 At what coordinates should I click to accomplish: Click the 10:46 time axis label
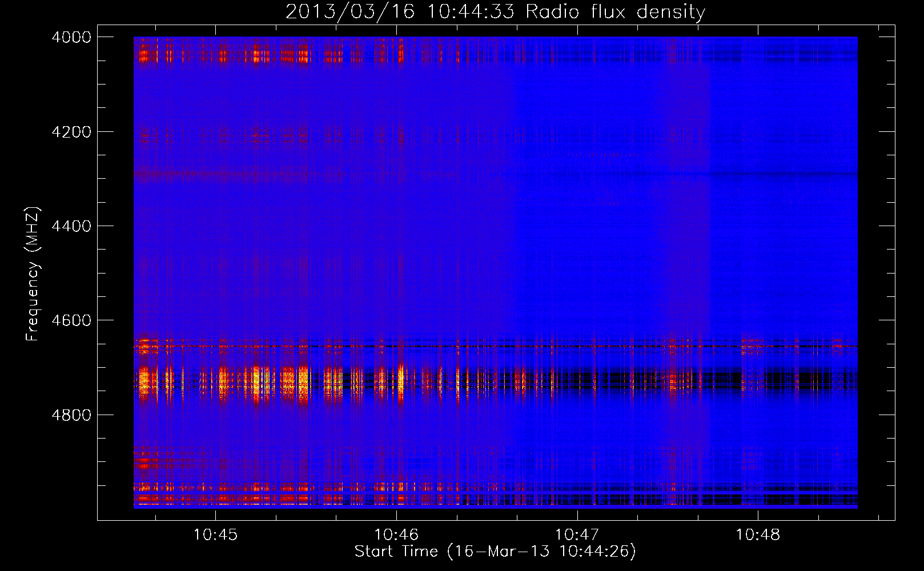(x=396, y=535)
